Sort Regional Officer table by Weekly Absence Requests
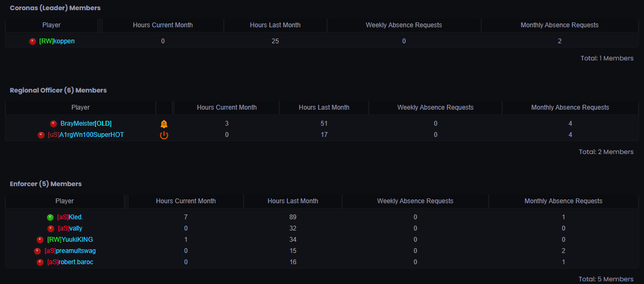The height and width of the screenshot is (284, 644). [435, 108]
